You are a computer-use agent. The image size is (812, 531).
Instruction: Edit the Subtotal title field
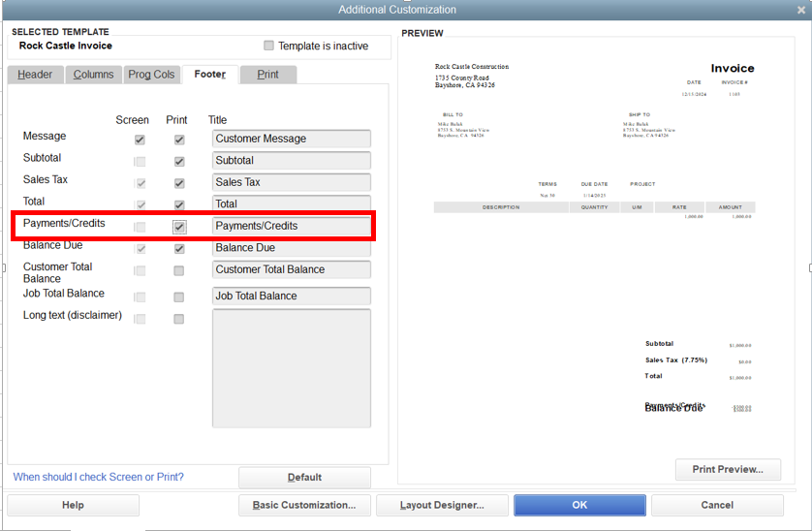coord(291,161)
